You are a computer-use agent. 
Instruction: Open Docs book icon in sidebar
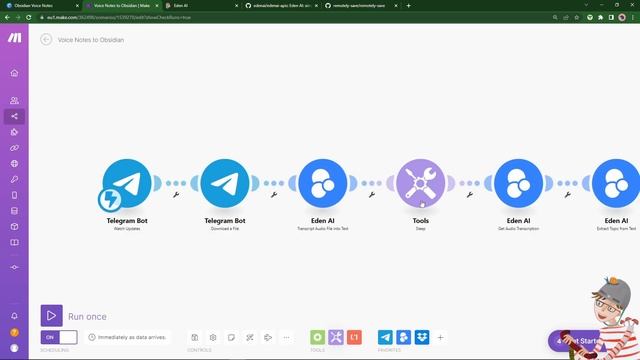[14, 242]
